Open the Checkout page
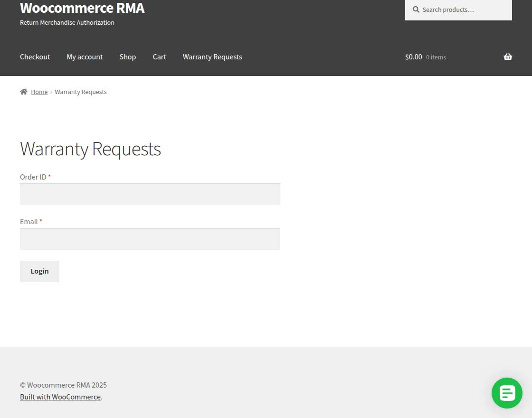 pos(35,57)
